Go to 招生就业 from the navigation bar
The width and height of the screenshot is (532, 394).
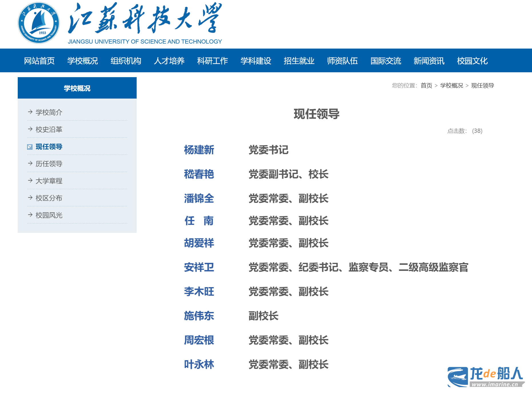[299, 61]
